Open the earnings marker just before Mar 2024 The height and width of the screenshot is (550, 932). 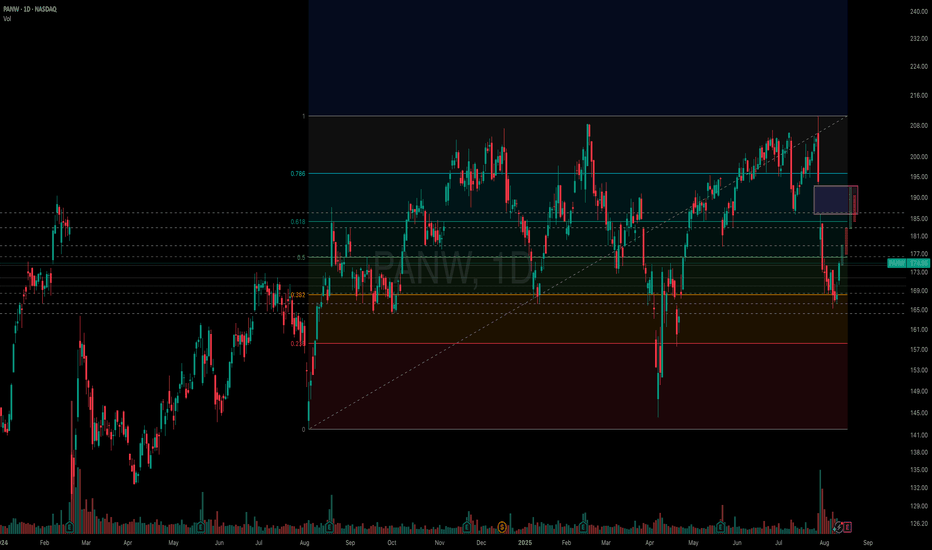coord(70,527)
